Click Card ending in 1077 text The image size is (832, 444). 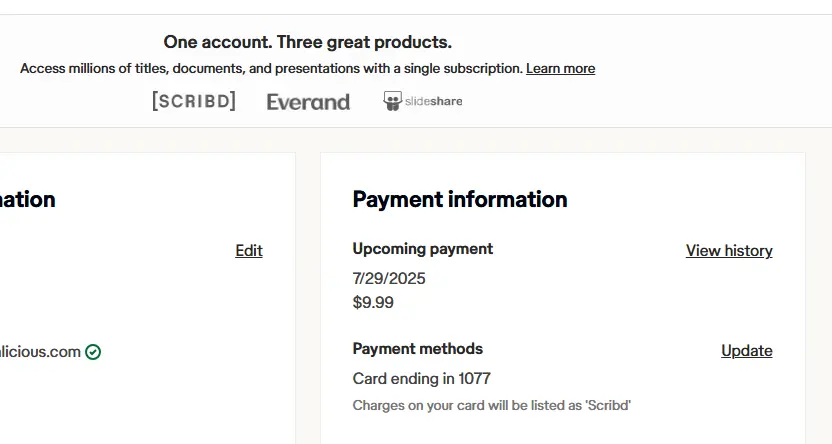421,378
